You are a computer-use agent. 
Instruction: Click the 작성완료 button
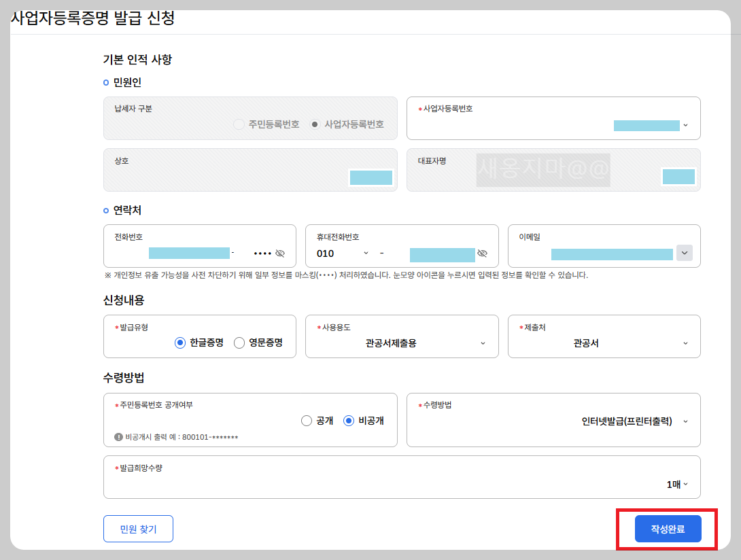668,529
